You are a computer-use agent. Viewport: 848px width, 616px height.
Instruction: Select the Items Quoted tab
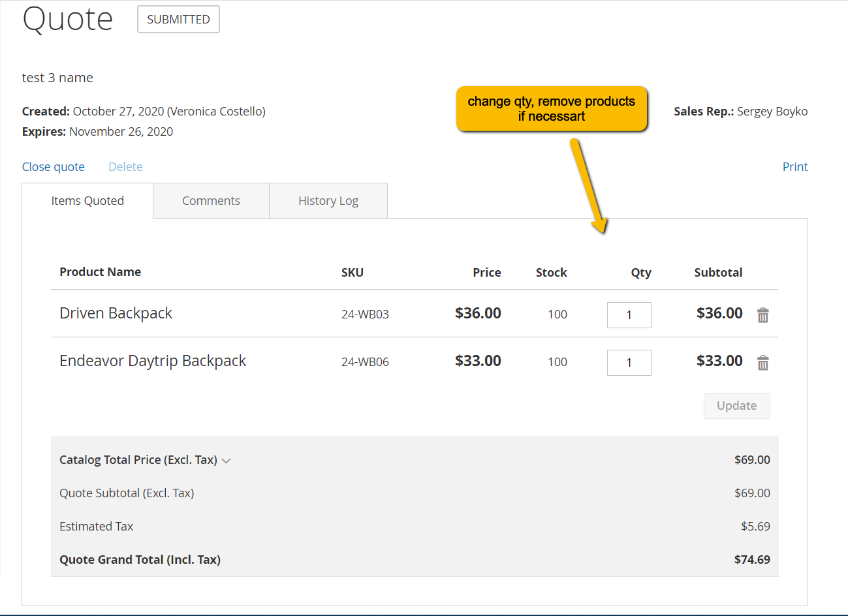87,201
